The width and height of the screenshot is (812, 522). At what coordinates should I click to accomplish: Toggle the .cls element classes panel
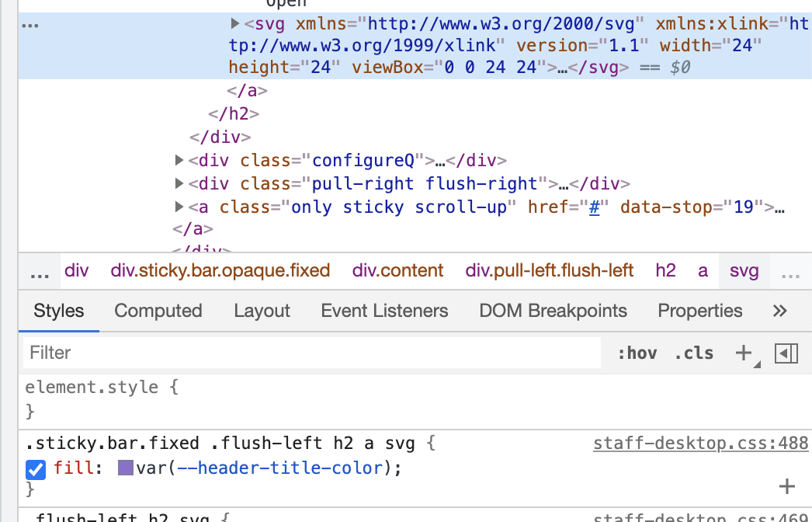(x=693, y=353)
